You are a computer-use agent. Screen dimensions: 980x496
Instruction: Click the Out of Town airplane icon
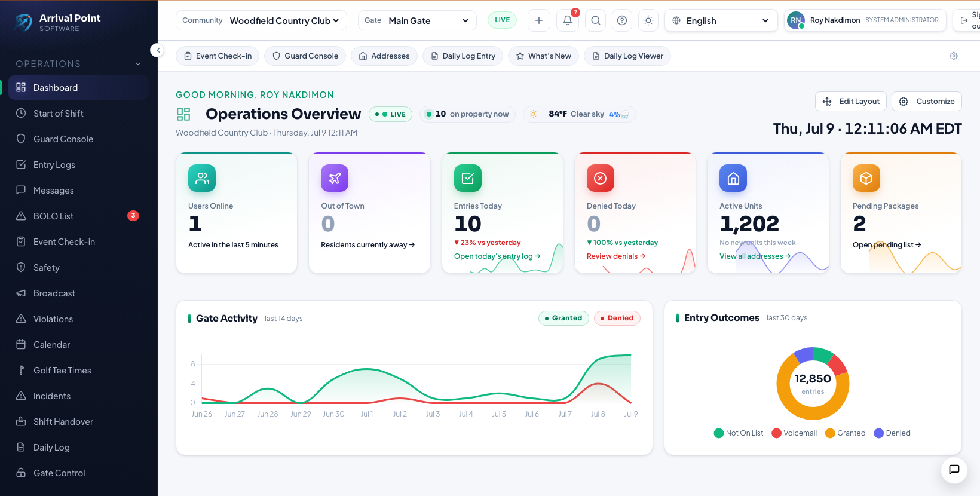pos(335,178)
